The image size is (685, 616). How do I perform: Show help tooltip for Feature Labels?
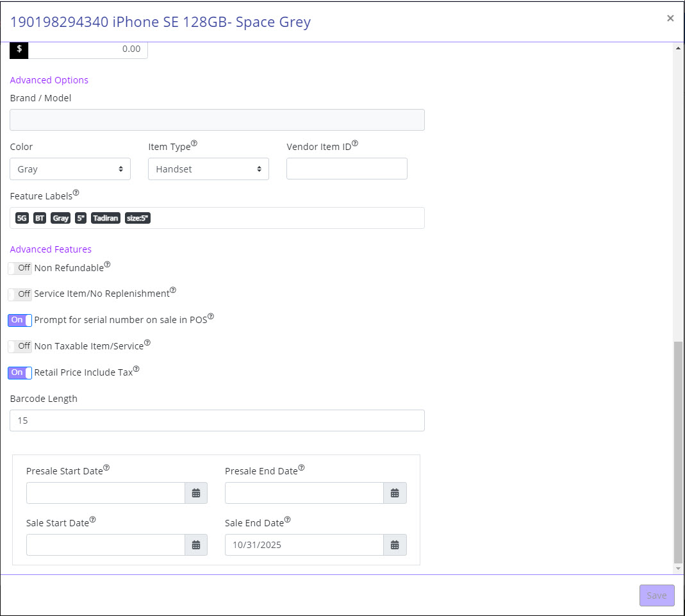(x=76, y=193)
